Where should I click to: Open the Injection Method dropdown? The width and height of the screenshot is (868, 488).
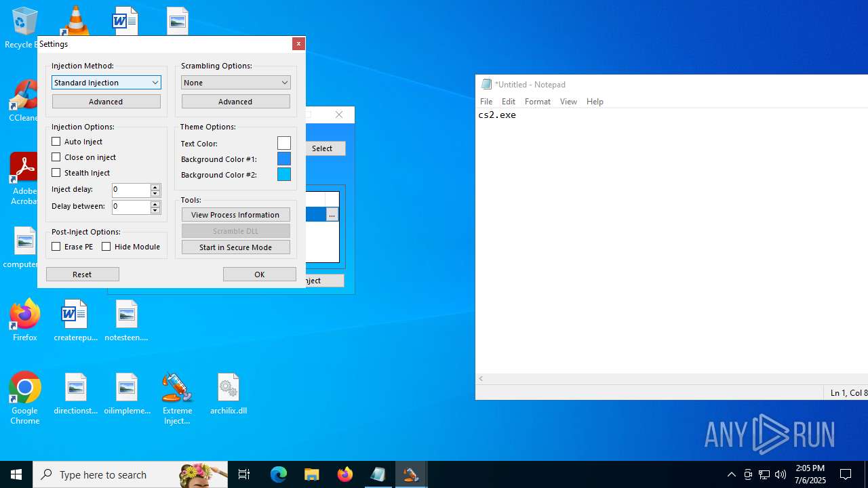click(106, 82)
